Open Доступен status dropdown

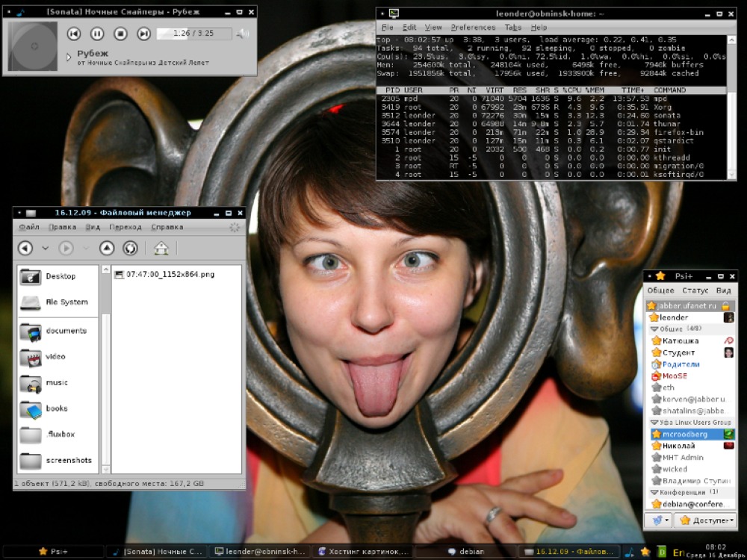coord(707,520)
